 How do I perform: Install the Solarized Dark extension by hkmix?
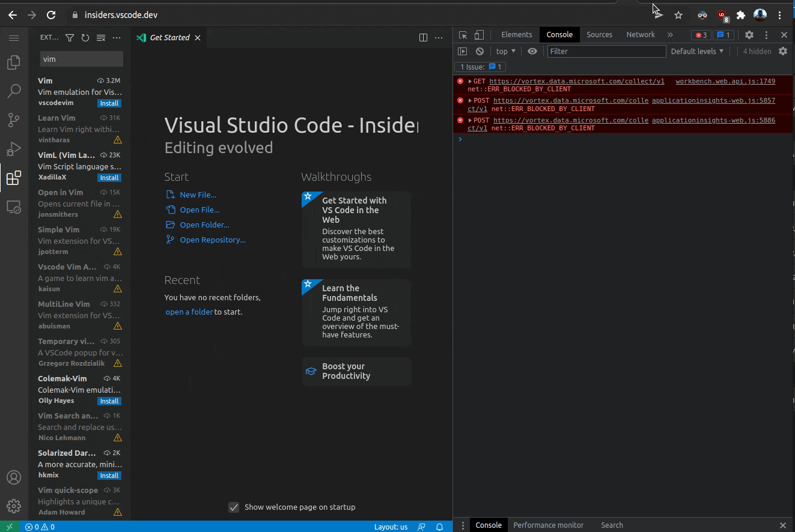coord(109,476)
